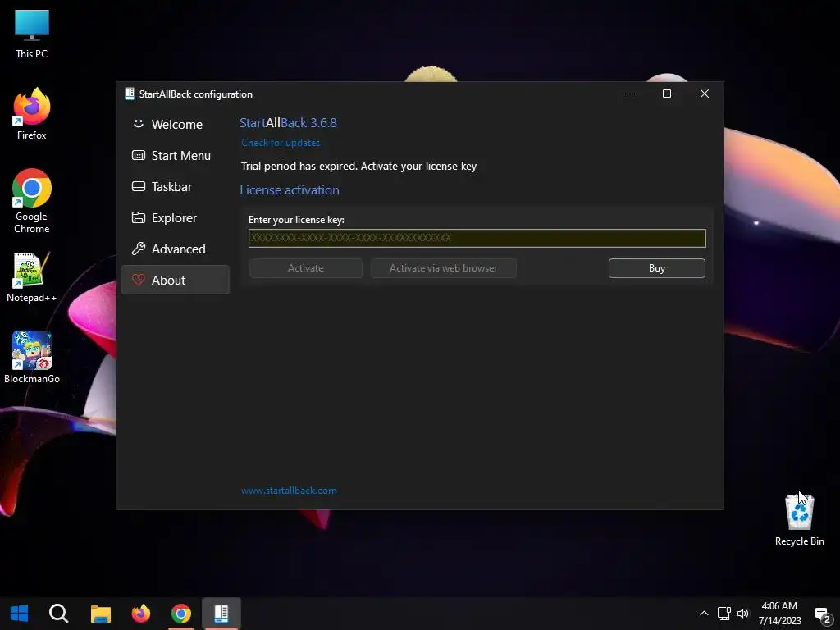Click the Activate button
The width and height of the screenshot is (840, 630).
click(305, 268)
